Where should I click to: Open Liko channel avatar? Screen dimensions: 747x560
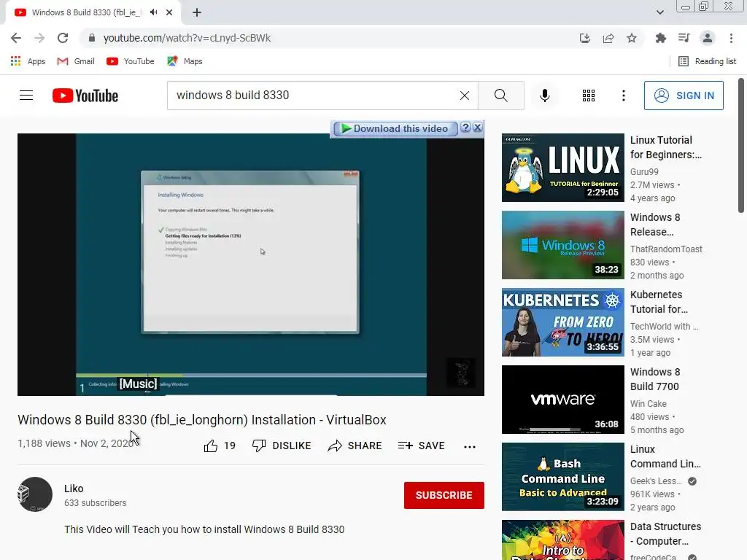click(x=35, y=494)
